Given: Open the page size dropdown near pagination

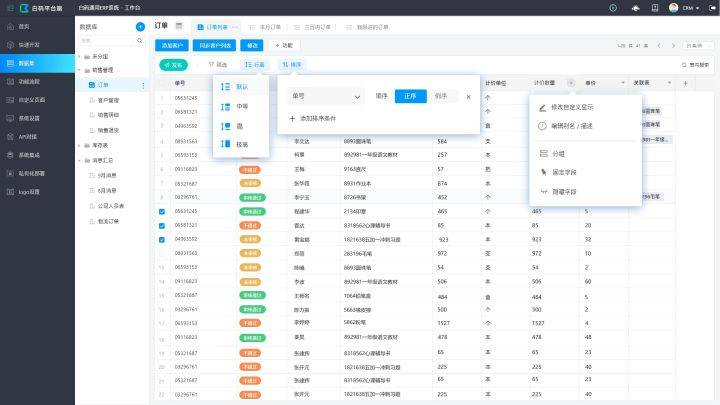Looking at the screenshot, I should pyautogui.click(x=698, y=45).
